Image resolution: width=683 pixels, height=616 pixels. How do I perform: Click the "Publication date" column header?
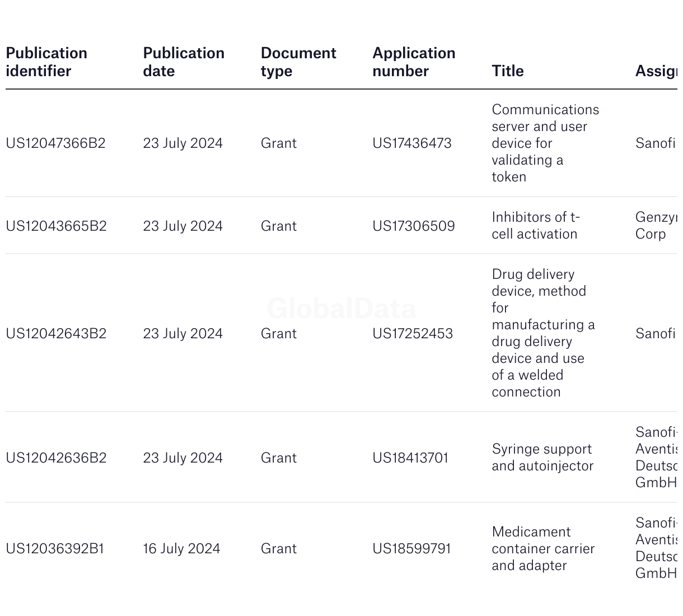pos(184,62)
